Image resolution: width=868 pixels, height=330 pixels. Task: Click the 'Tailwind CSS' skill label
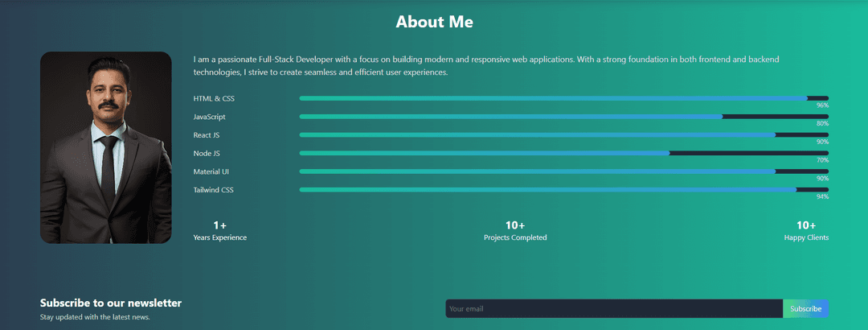click(214, 190)
